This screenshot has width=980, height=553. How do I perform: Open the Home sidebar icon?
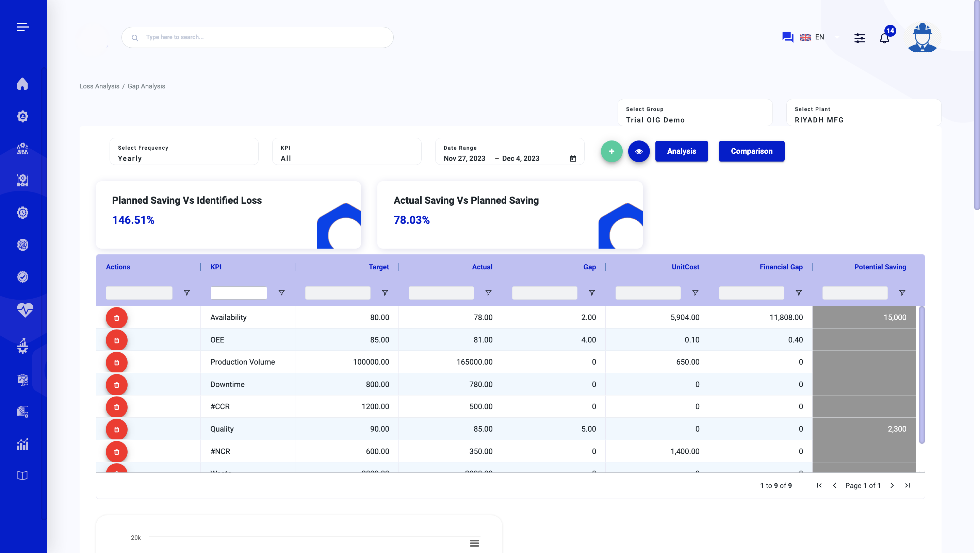coord(22,84)
